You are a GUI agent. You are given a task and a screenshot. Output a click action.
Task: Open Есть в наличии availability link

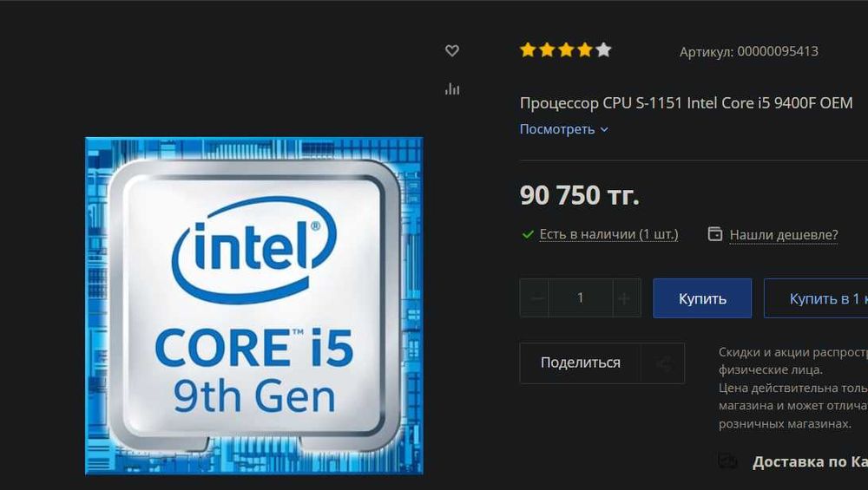pos(609,234)
